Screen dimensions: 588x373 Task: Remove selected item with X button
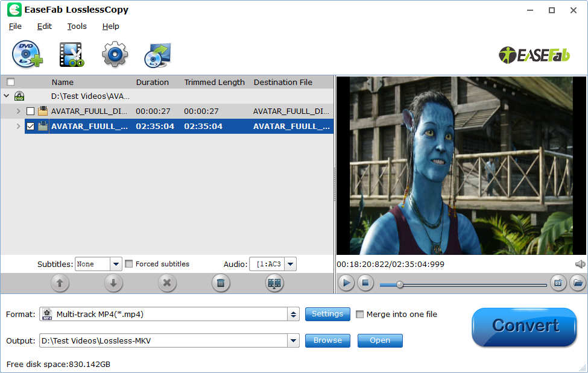point(167,283)
